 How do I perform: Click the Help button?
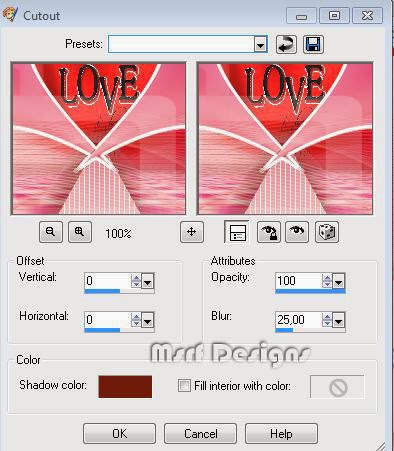pos(281,434)
